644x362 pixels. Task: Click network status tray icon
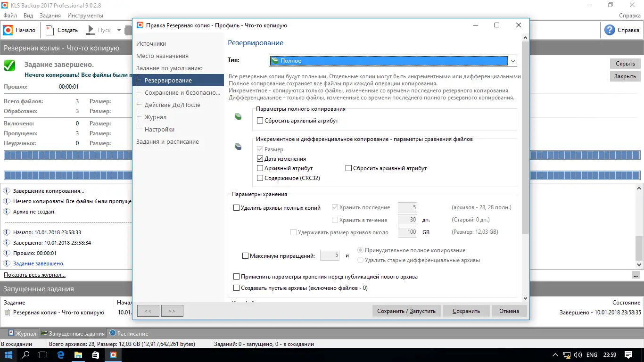tap(567, 355)
